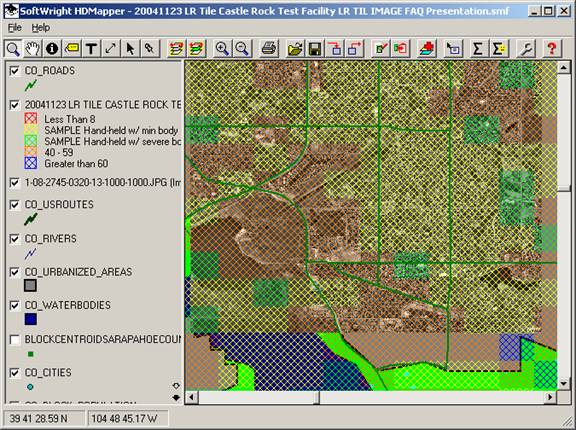Select the hand pan tool
Screen dimensions: 576x430
(x=32, y=48)
